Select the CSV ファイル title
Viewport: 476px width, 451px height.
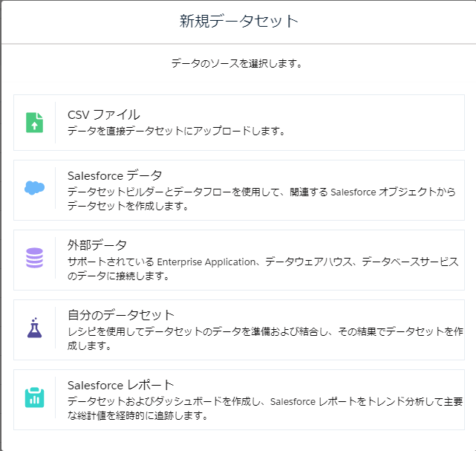pos(103,114)
